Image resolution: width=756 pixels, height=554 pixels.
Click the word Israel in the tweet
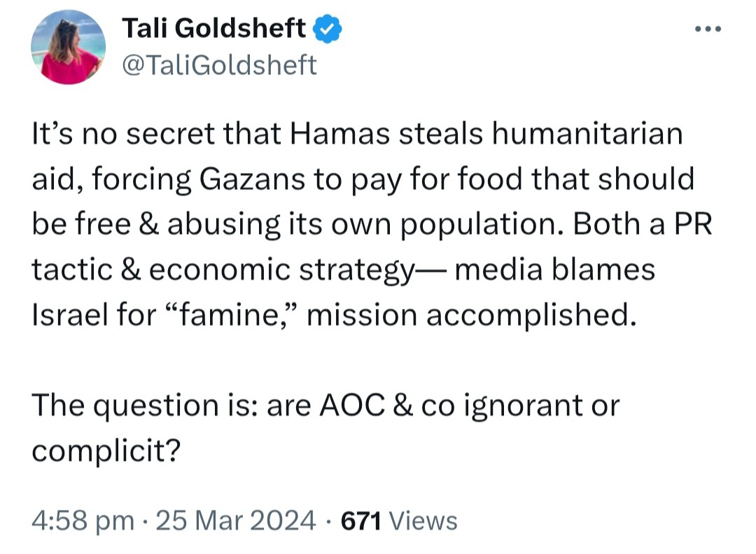tap(70, 315)
